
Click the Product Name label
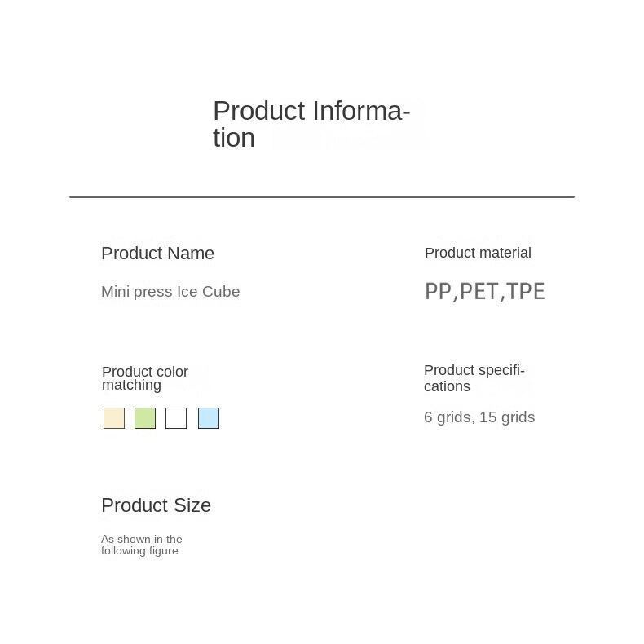click(157, 254)
